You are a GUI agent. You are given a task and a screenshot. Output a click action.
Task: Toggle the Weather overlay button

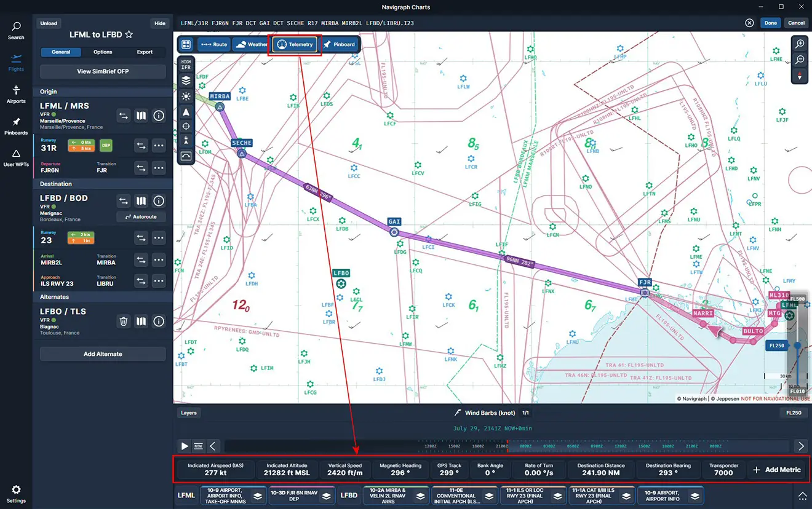[251, 44]
